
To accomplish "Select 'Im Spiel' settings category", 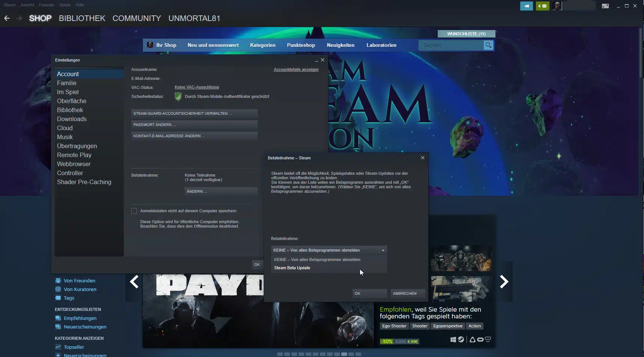I will tap(89, 92).
